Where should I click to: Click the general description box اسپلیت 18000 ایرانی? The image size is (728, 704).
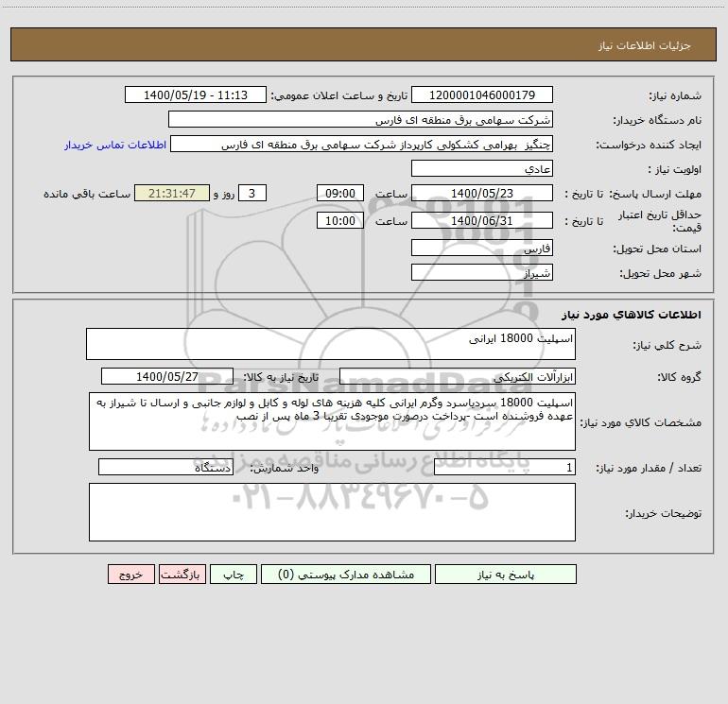[x=331, y=344]
